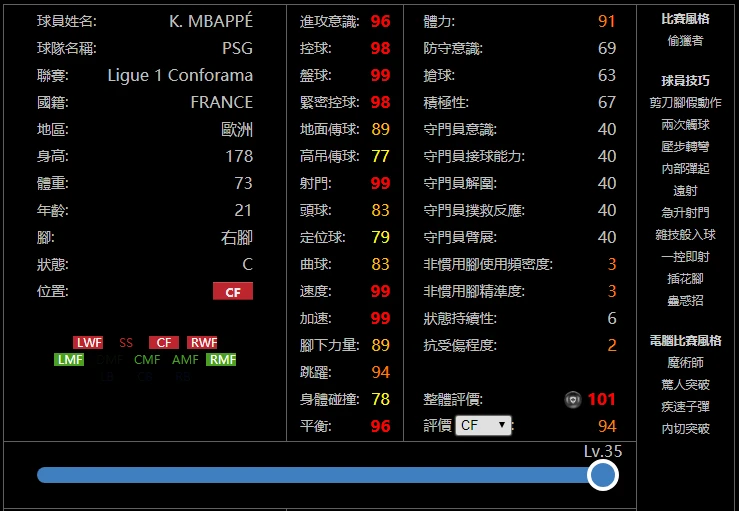Select the green LMF position badge
739x511 pixels.
69,360
